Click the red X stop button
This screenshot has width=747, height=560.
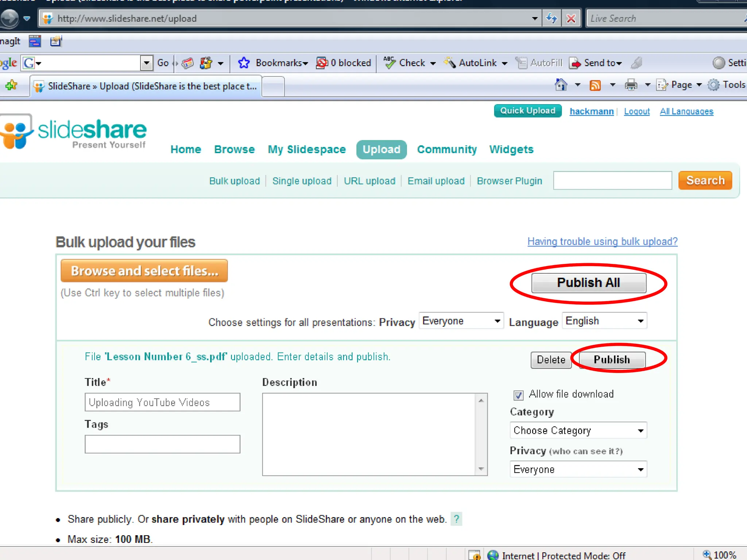(571, 18)
